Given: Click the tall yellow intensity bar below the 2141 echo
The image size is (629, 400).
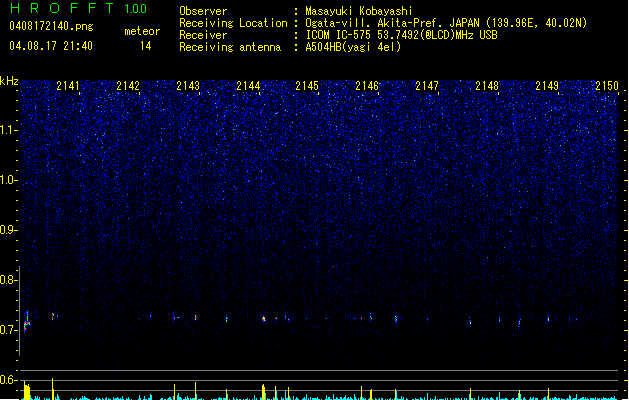Looking at the screenshot, I should coord(53,388).
